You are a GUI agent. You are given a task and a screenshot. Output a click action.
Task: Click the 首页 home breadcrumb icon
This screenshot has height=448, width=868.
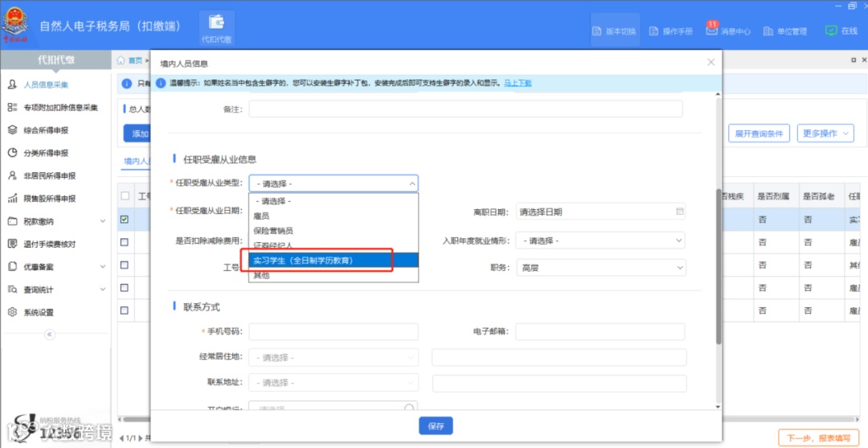(121, 60)
